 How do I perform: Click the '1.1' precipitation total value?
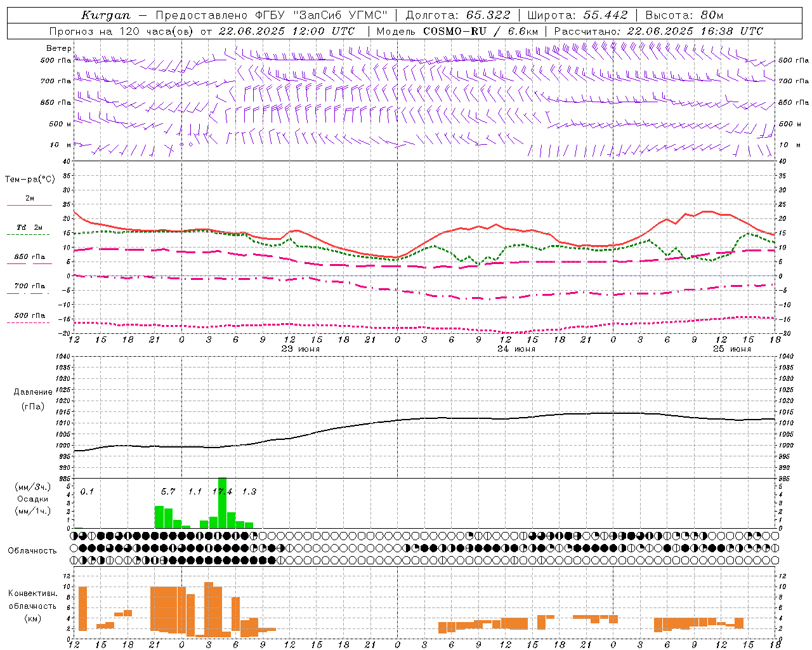coord(195,492)
